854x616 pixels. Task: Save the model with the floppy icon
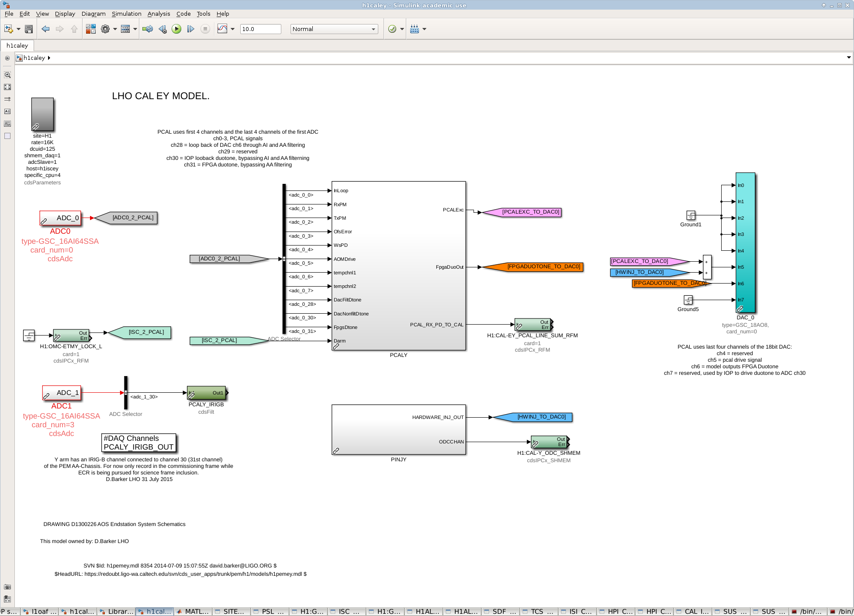click(29, 29)
